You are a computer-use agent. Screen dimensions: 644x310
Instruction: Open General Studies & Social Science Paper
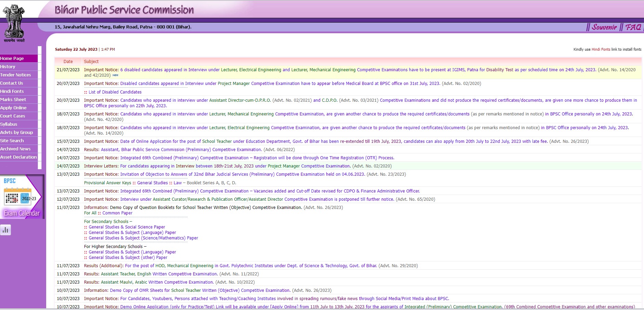[127, 227]
